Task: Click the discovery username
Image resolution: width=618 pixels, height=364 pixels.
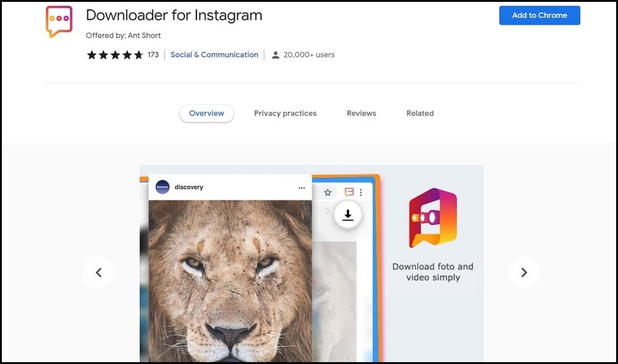Action: 188,187
